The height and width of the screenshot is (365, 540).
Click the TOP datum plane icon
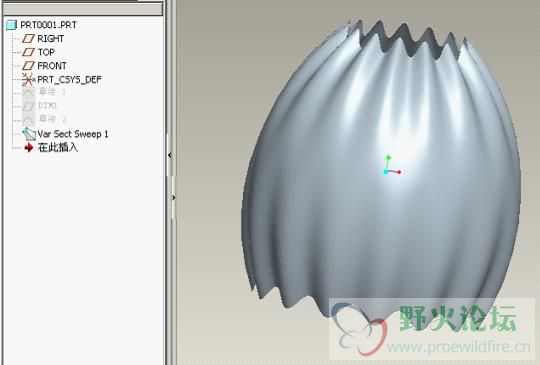click(x=28, y=52)
